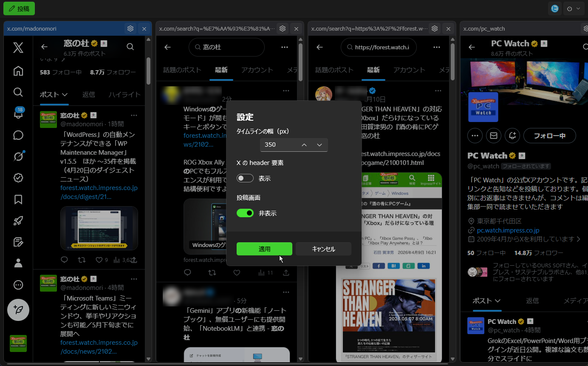Screen dimensions: 588x366
Task: Select the X logo at the top left
Action: click(x=18, y=48)
